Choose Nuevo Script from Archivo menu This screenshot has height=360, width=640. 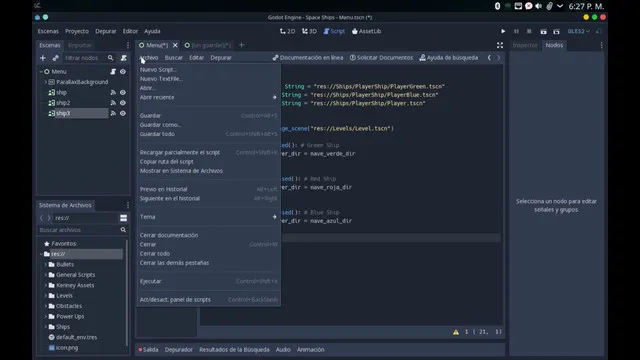pos(209,69)
